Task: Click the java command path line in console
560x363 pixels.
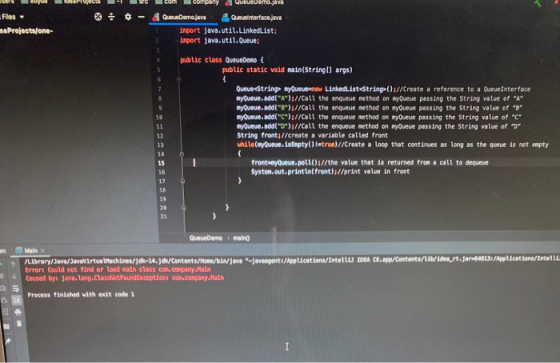Action: (292, 260)
